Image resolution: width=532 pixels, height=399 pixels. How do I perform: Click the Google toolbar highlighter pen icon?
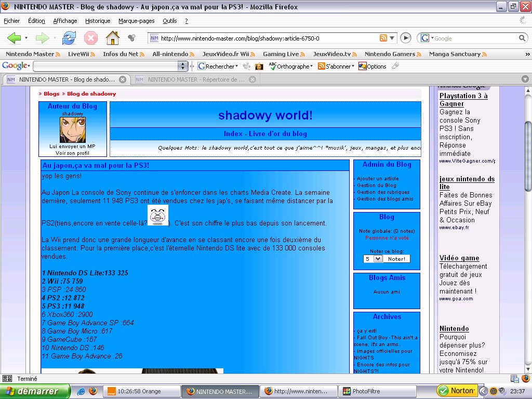tap(395, 66)
